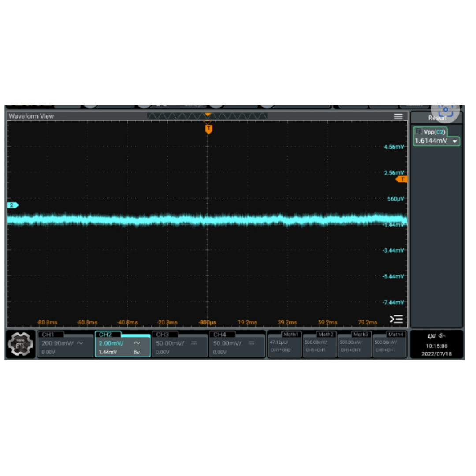The height and width of the screenshot is (476, 476).
Task: Click the waveform overview memory bar
Action: pos(207,116)
